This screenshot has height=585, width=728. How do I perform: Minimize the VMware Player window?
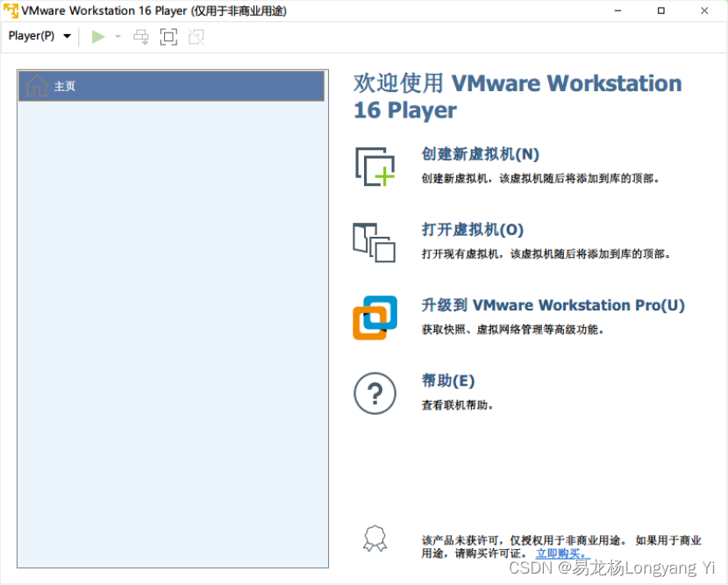pos(618,11)
